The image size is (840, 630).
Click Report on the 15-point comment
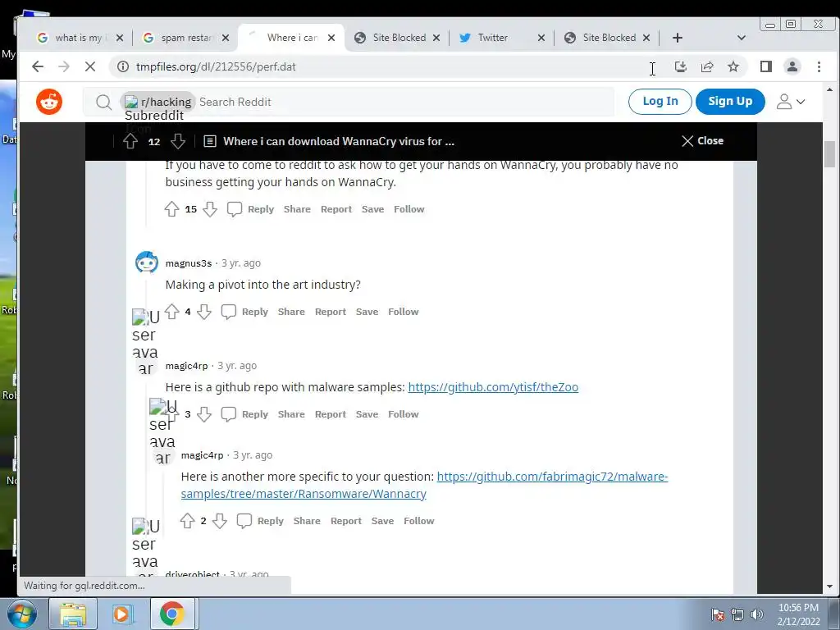(336, 209)
